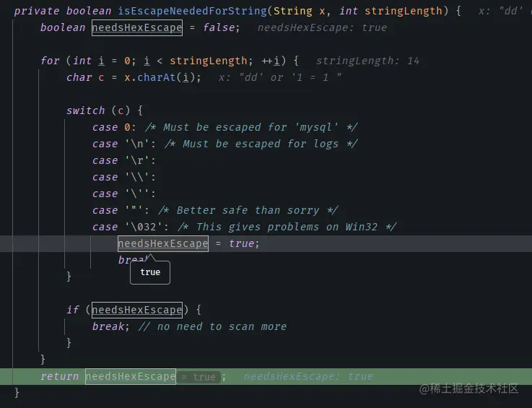Screen dimensions: 532x408
Task: Click needsHexEscape on the highlighted assignment line
Action: pos(163,243)
